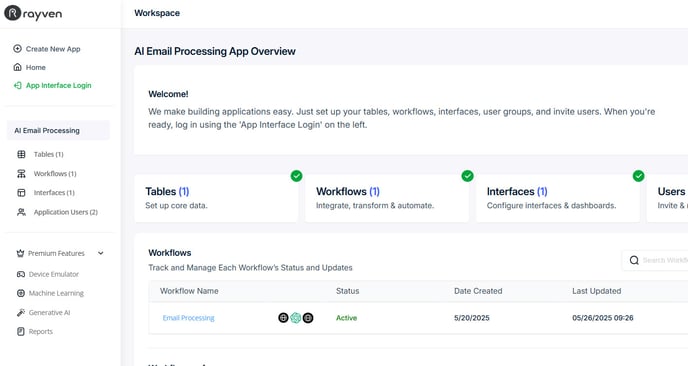Click the Last Updated column header
Image resolution: width=688 pixels, height=366 pixels.
[x=597, y=291]
